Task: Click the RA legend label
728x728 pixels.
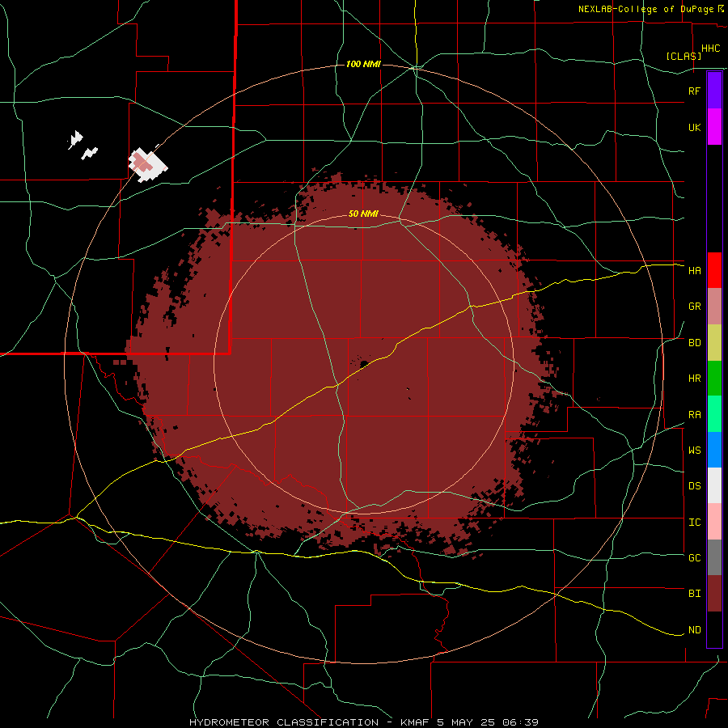Action: tap(694, 415)
